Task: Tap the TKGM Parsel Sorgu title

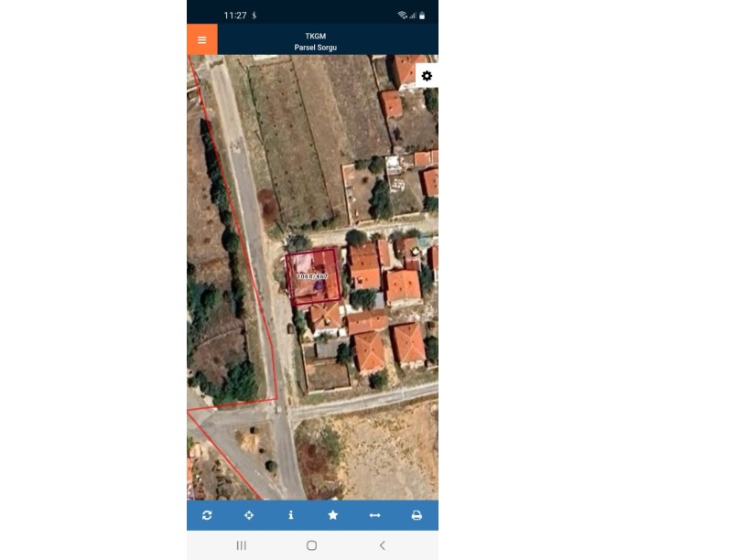Action: point(315,41)
